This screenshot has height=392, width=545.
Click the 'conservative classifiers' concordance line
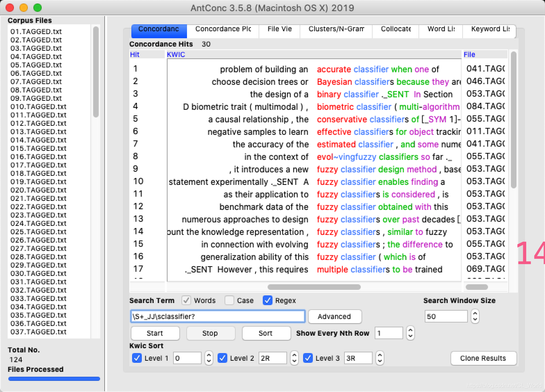click(314, 119)
